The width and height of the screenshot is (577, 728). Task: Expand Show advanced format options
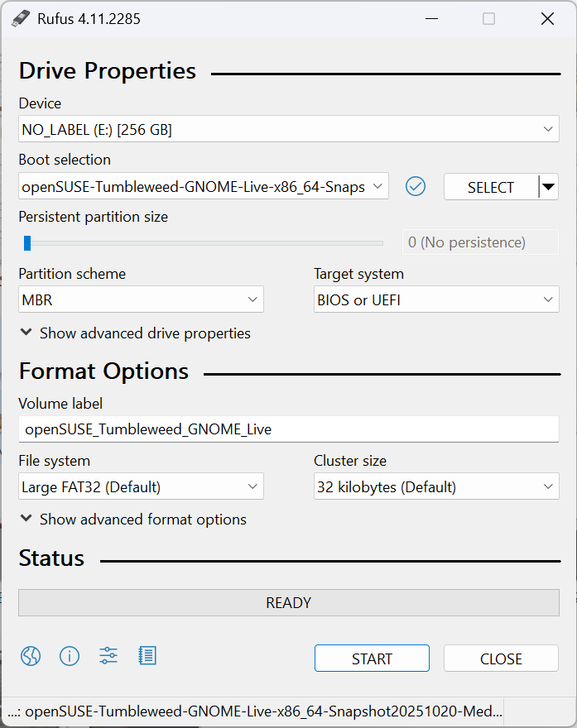point(132,520)
